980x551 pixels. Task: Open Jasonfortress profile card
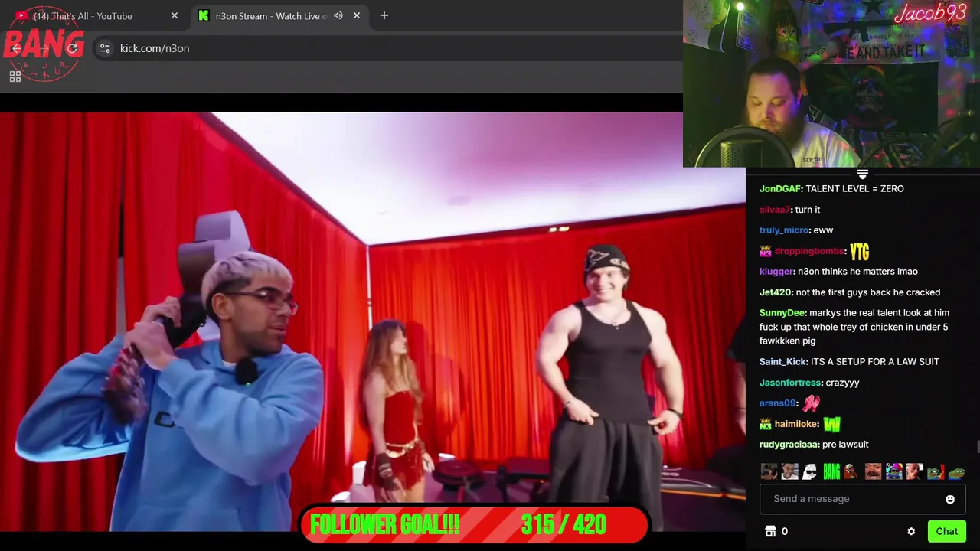click(789, 382)
